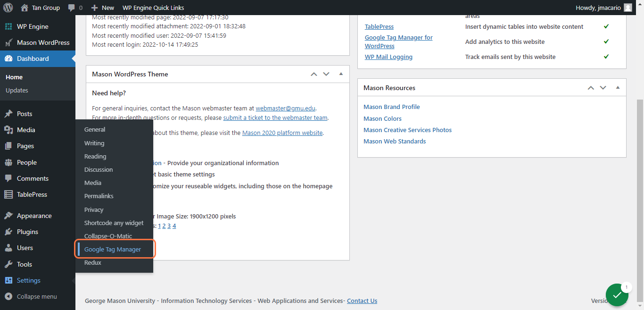Click the Mason WordPress sidebar icon
Screen dimensions: 644x310
pos(8,42)
